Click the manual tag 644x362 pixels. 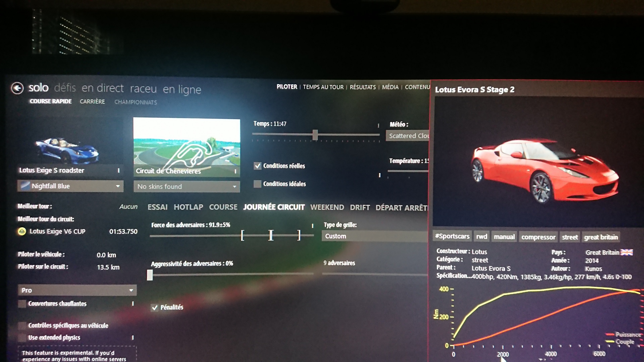(504, 237)
